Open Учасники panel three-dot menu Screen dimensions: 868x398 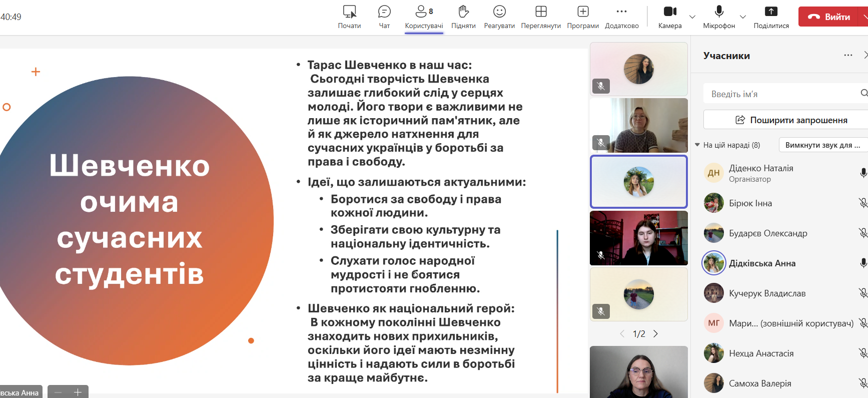tap(848, 56)
